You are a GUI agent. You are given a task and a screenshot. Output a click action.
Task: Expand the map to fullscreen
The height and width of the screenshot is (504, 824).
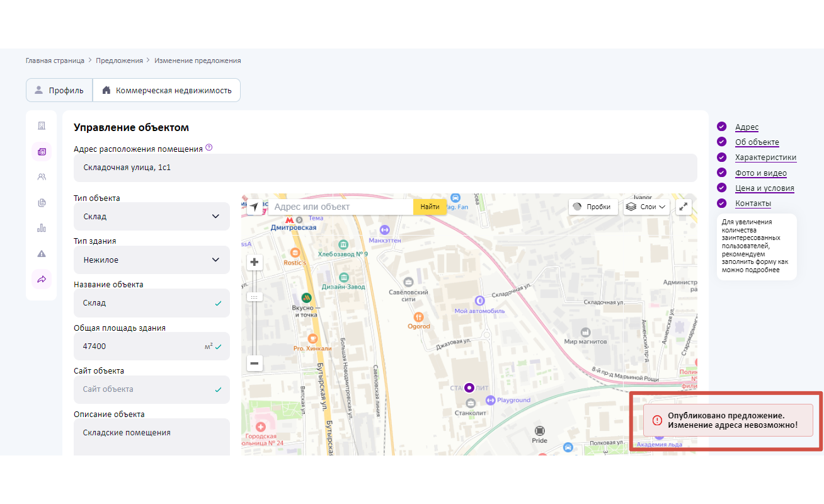(x=684, y=207)
